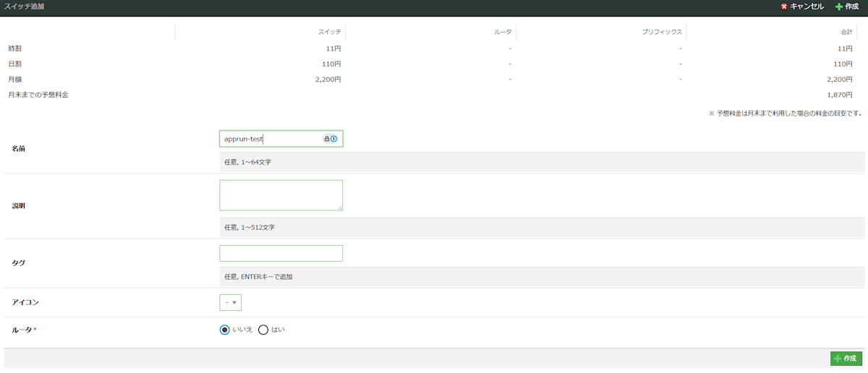This screenshot has width=868, height=373.
Task: Focus the 名前 field containing apprun-test
Action: (281, 139)
